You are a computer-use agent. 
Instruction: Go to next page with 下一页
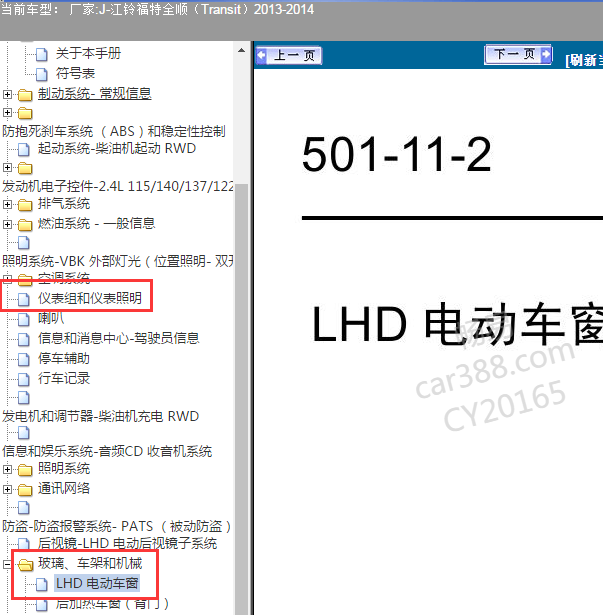tap(518, 55)
